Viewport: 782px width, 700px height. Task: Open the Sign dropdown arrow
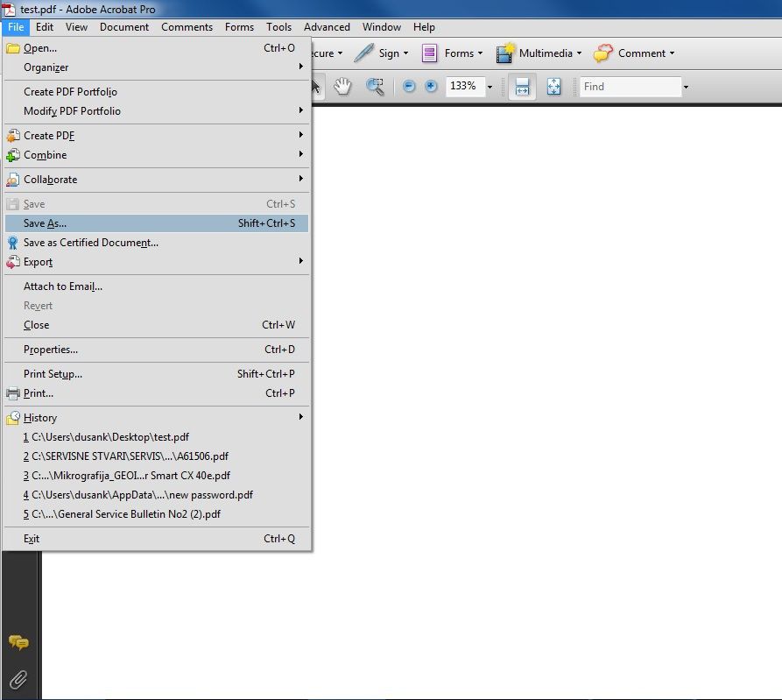click(x=406, y=53)
